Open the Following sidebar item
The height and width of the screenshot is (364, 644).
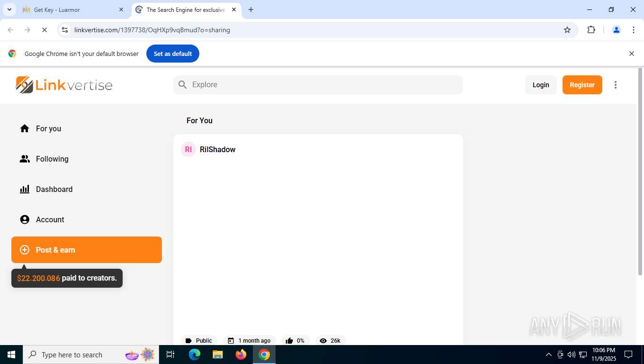tap(87, 159)
